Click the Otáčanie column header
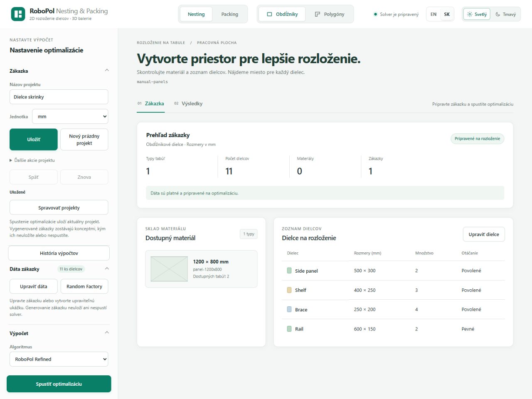 point(470,253)
